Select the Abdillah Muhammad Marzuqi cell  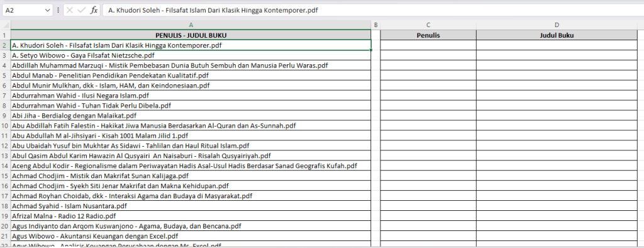tap(191, 65)
